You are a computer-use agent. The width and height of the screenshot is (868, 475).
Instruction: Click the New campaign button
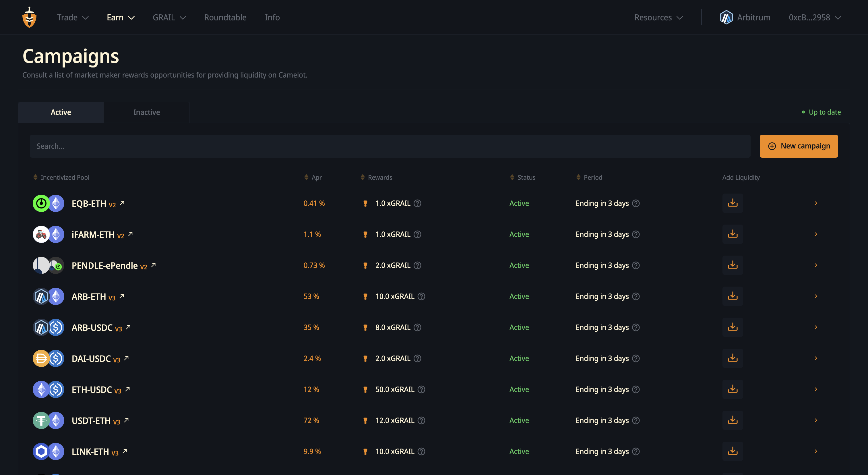point(798,146)
